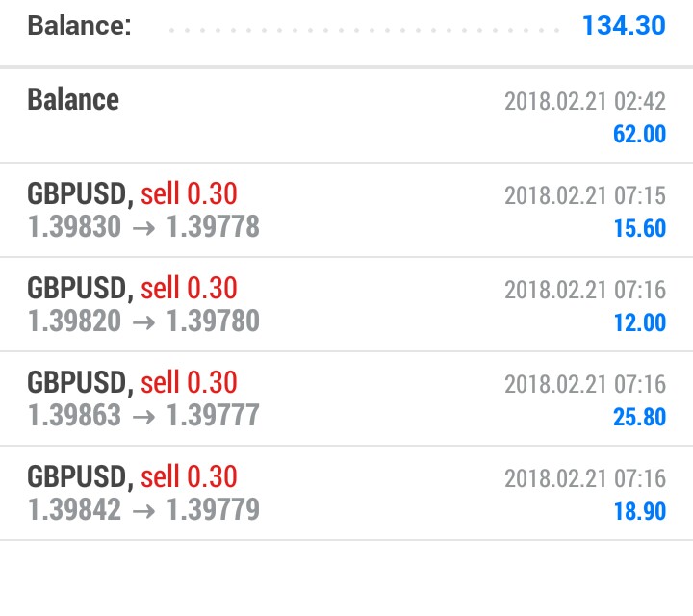
Task: Select the 2018.02.21 02:42 timestamp
Action: [585, 101]
